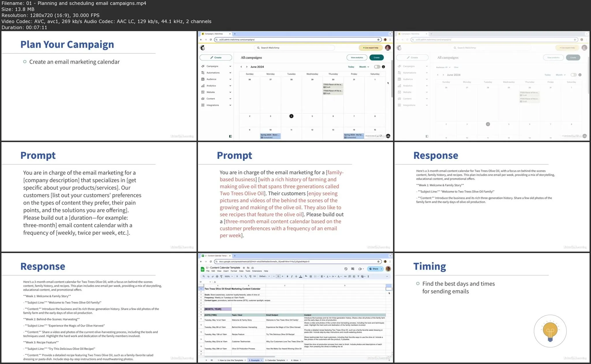Switch to the 3. Calendar Template sheet tab
This screenshot has height=364, width=591.
point(275,360)
